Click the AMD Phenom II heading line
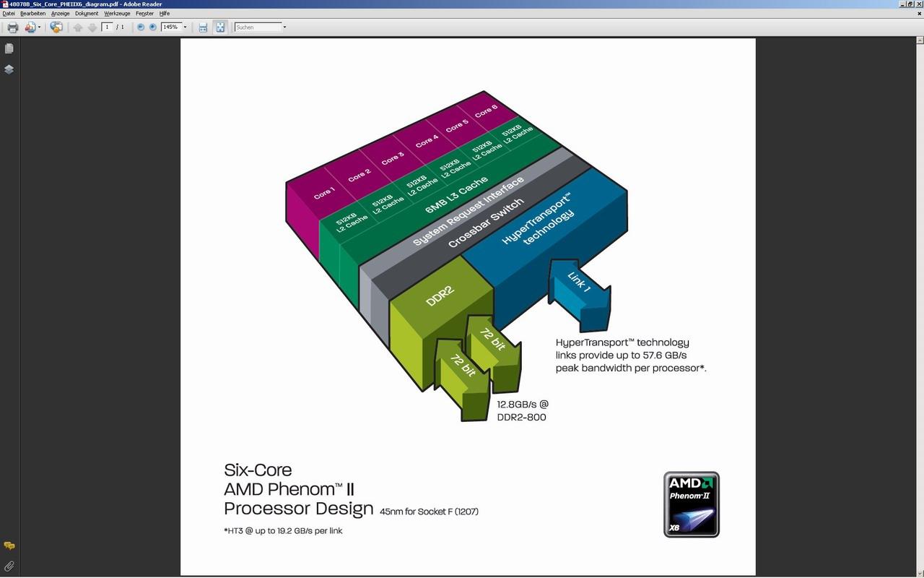The width and height of the screenshot is (924, 578). [x=289, y=488]
